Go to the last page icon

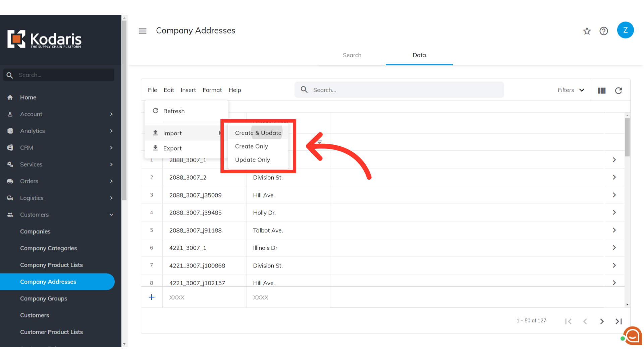pyautogui.click(x=619, y=321)
